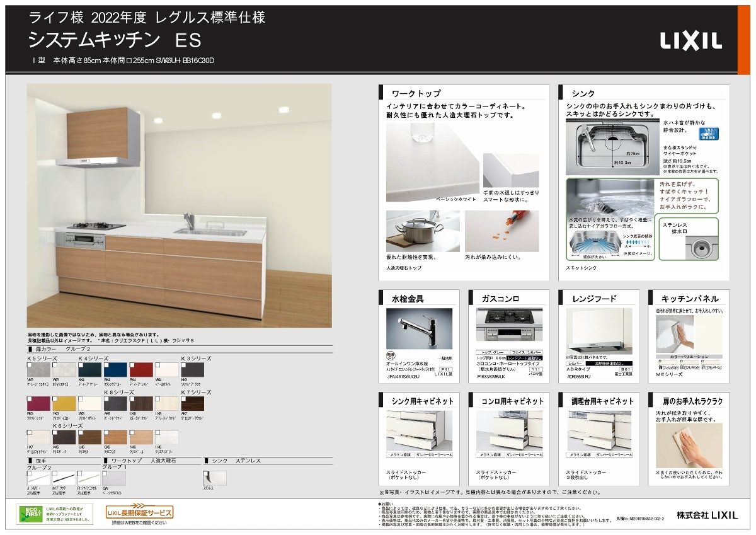The image size is (756, 535).
Task: Pick the K8 dark gray woodgrain swatch
Action: point(116,403)
